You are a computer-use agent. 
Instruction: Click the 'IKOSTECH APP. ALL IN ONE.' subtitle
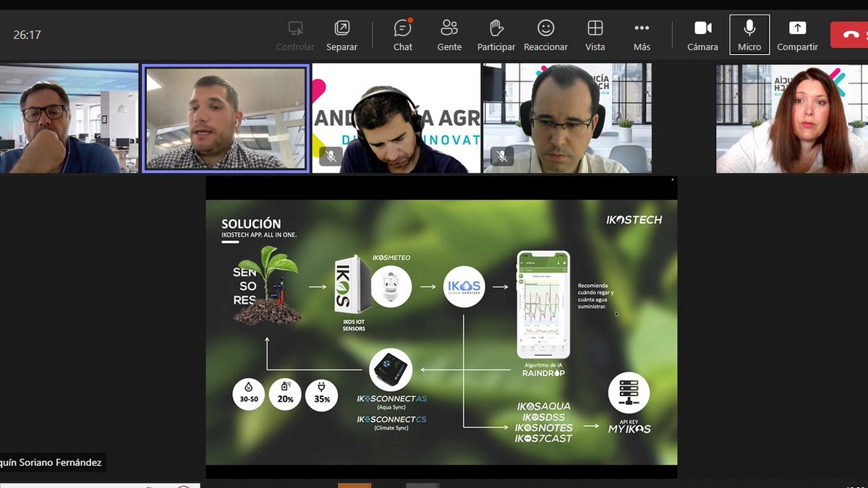click(259, 235)
